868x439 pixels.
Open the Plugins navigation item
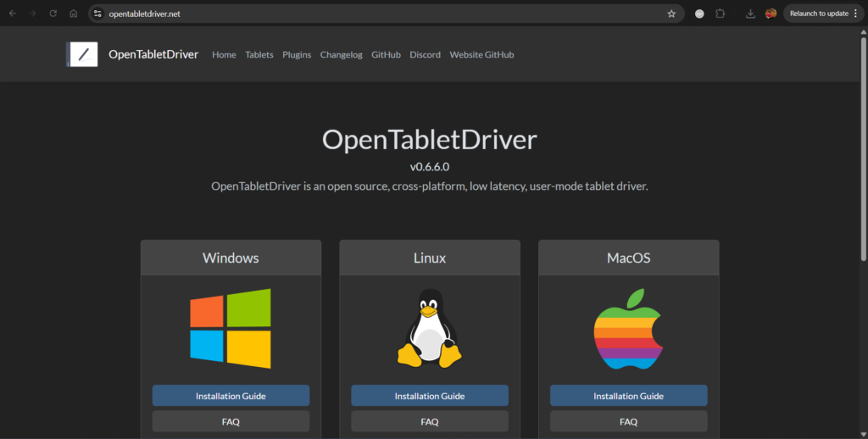[x=297, y=55]
